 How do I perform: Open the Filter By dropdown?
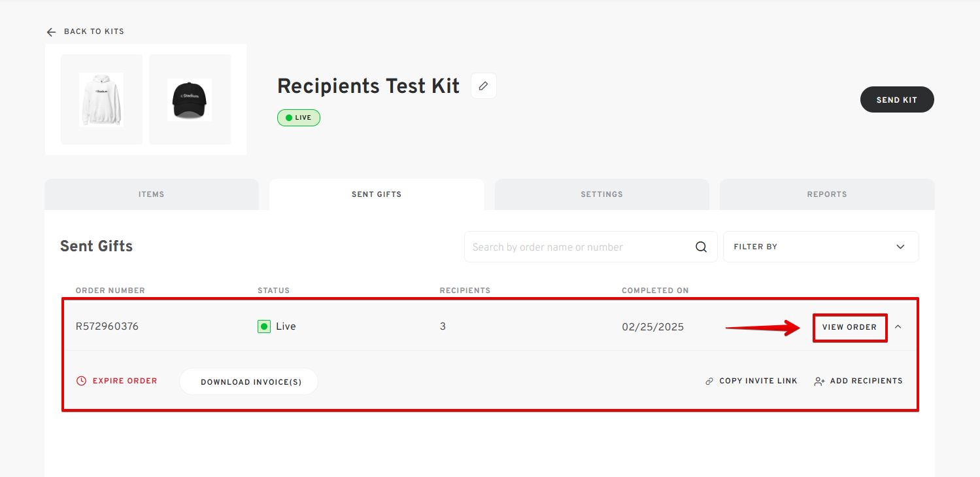(820, 247)
